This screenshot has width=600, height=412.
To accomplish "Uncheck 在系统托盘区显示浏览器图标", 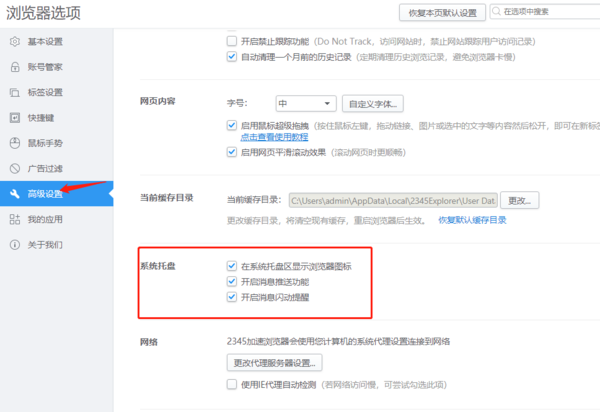I will point(232,267).
